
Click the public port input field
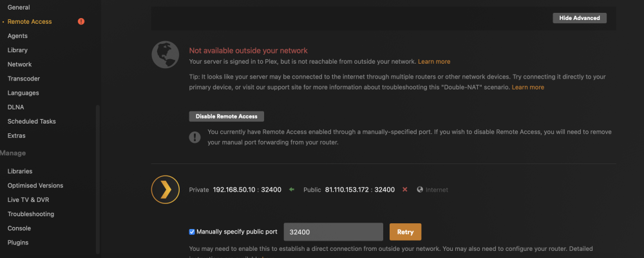coord(334,232)
